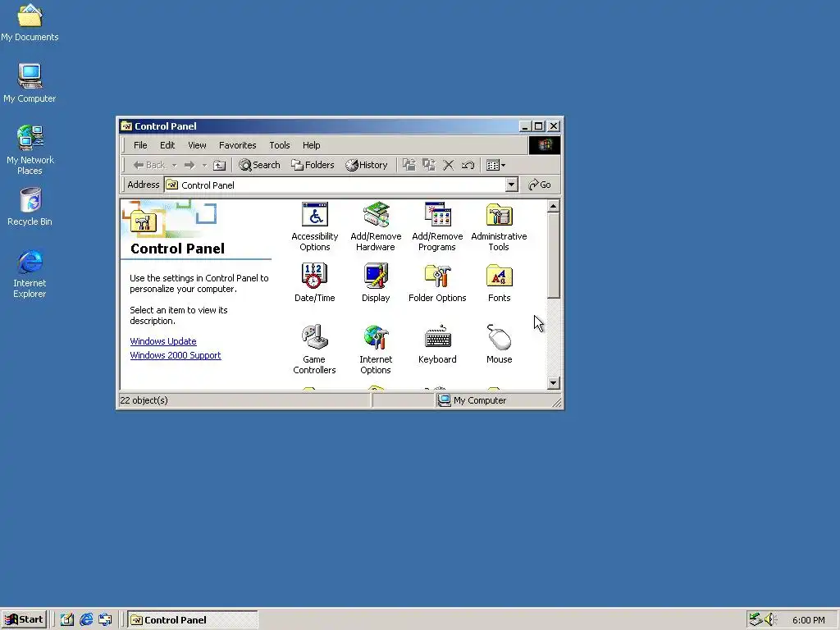Open Add/Remove Hardware icon
This screenshot has width=840, height=630.
pos(376,226)
